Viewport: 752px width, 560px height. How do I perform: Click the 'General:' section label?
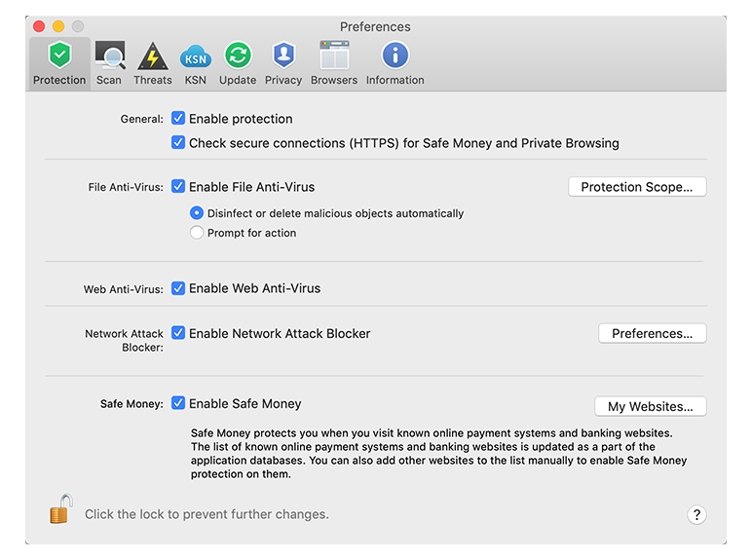(142, 119)
